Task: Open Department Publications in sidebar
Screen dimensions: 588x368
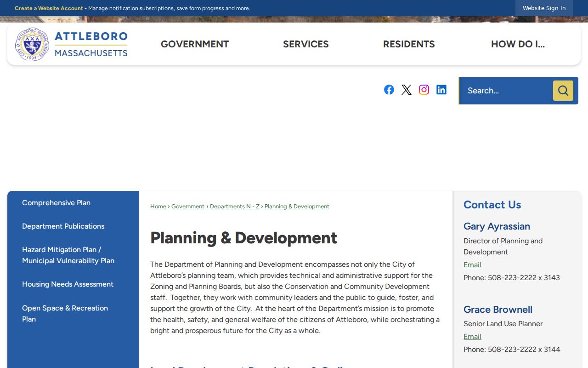Action: [x=63, y=226]
